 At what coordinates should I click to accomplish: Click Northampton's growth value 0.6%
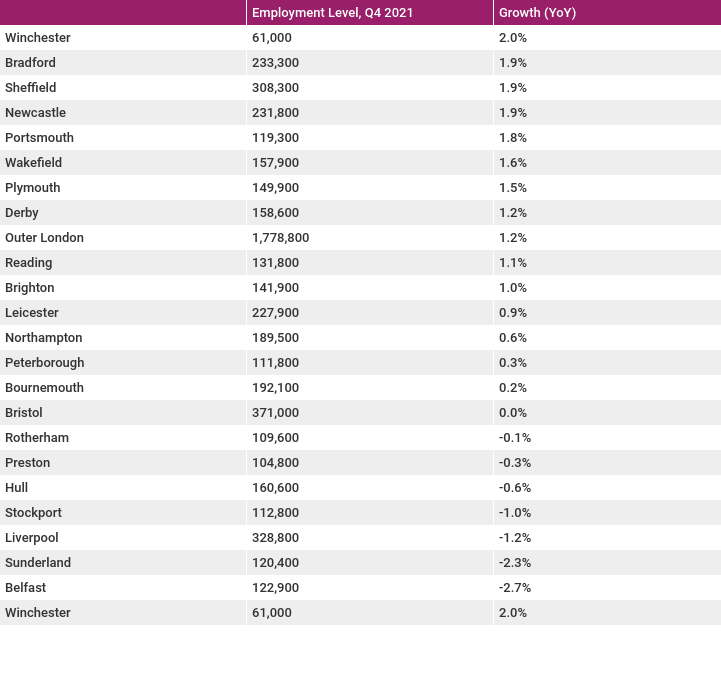tap(513, 338)
